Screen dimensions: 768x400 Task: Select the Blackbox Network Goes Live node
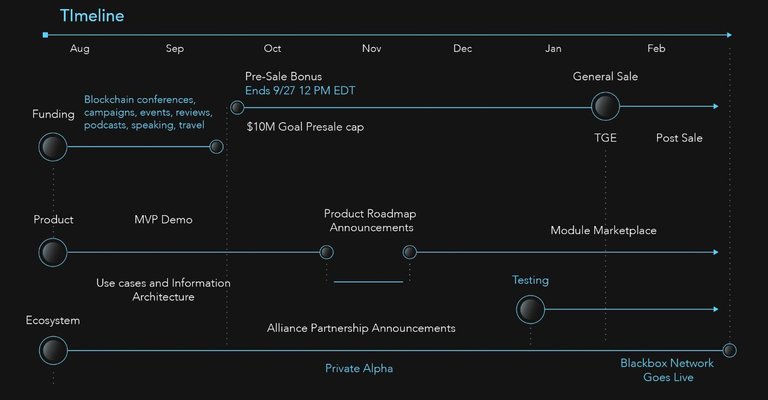pos(729,351)
